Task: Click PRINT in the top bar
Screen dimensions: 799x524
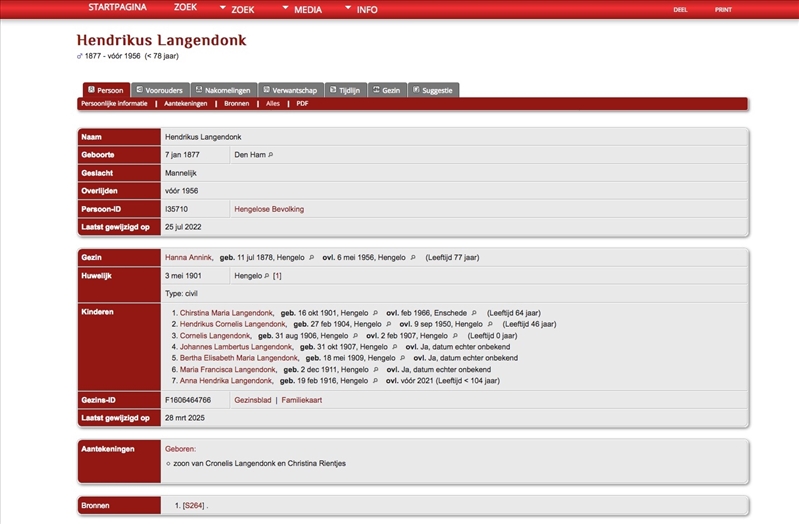Action: point(723,10)
